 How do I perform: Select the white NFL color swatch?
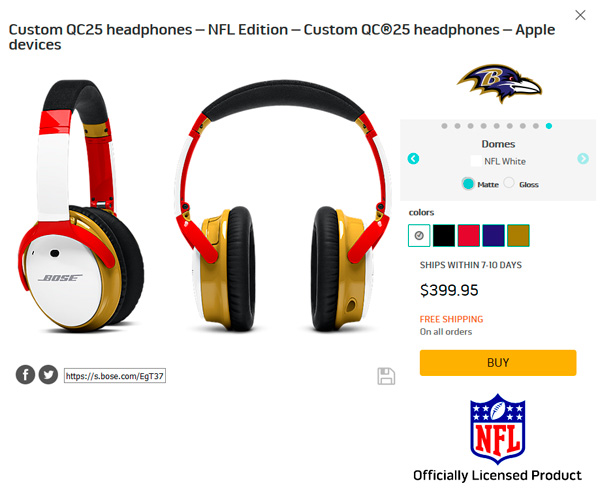pyautogui.click(x=419, y=235)
